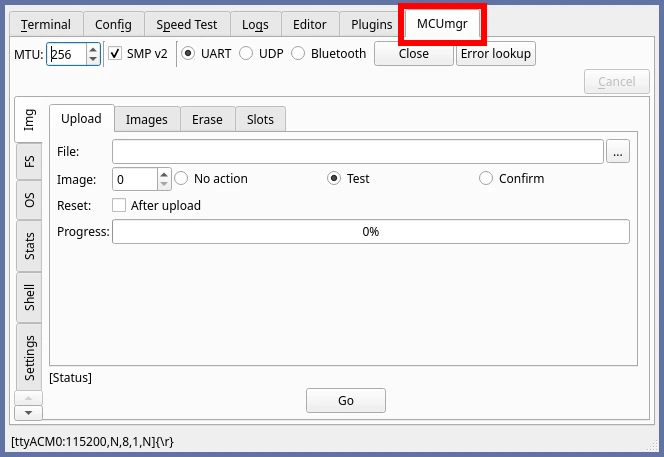Viewport: 664px width, 457px height.
Task: Click the Image number field
Action: click(135, 180)
